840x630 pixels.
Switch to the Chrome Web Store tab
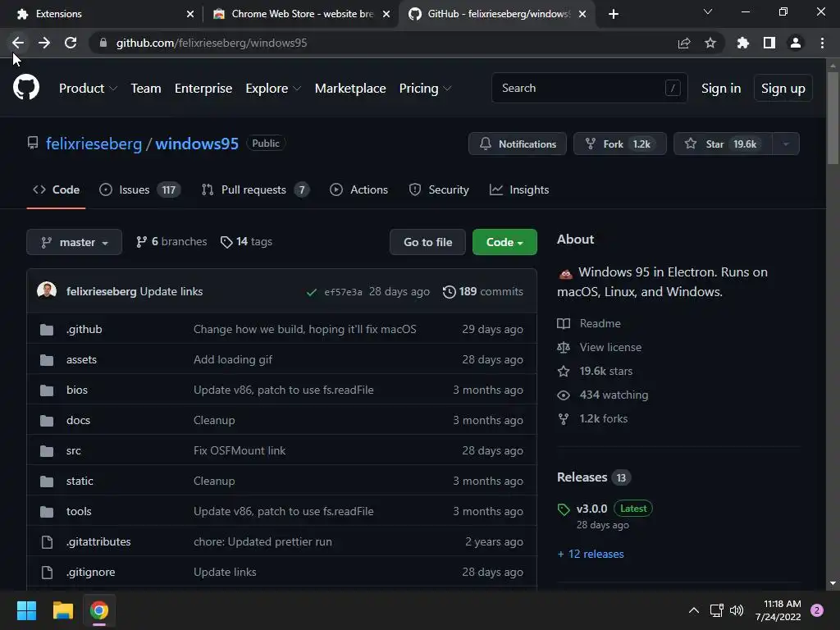pyautogui.click(x=300, y=14)
